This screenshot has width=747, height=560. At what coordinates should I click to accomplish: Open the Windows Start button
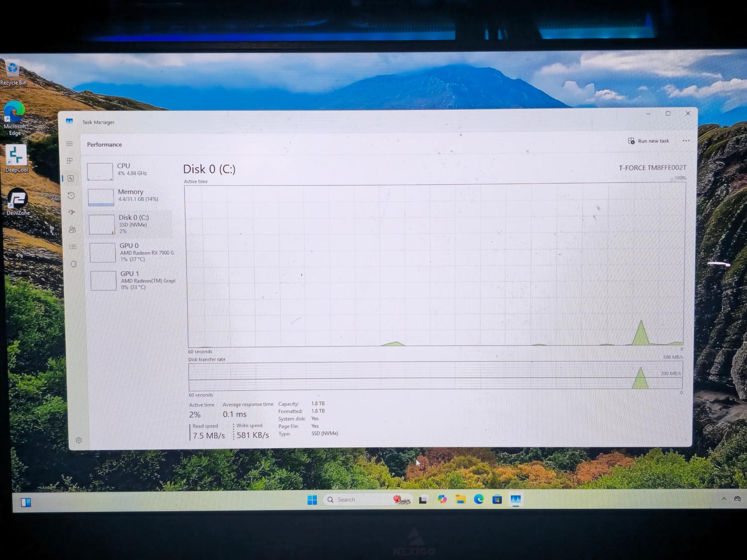312,500
